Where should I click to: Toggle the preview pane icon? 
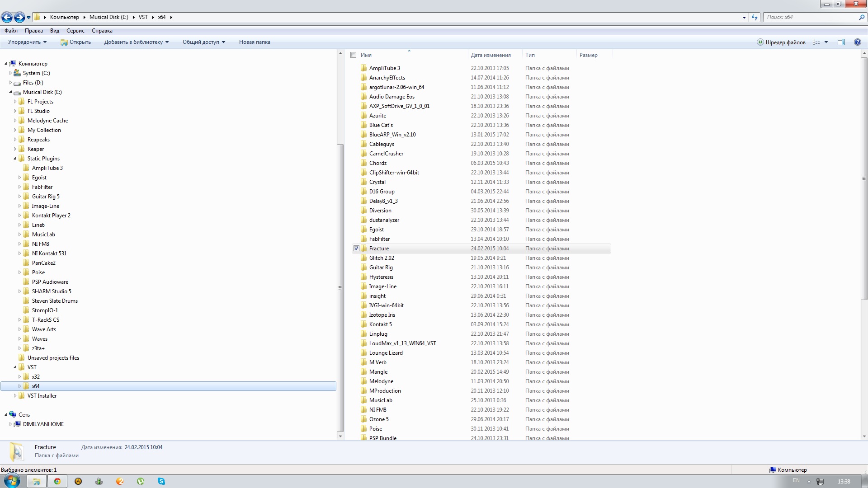click(x=841, y=42)
